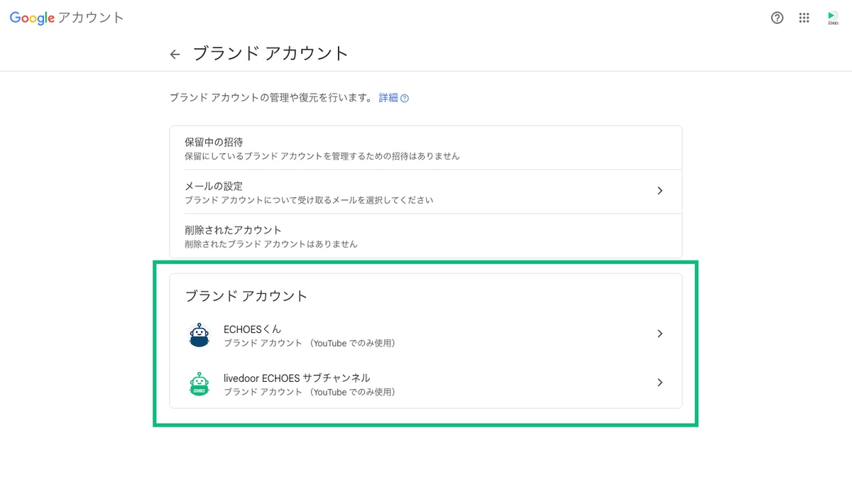This screenshot has width=852, height=504.
Task: Click the ブランド アカウント section heading
Action: [246, 296]
